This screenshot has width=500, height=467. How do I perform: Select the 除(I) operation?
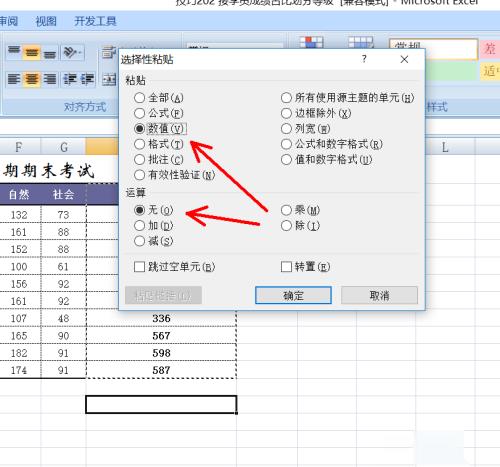pos(300,226)
